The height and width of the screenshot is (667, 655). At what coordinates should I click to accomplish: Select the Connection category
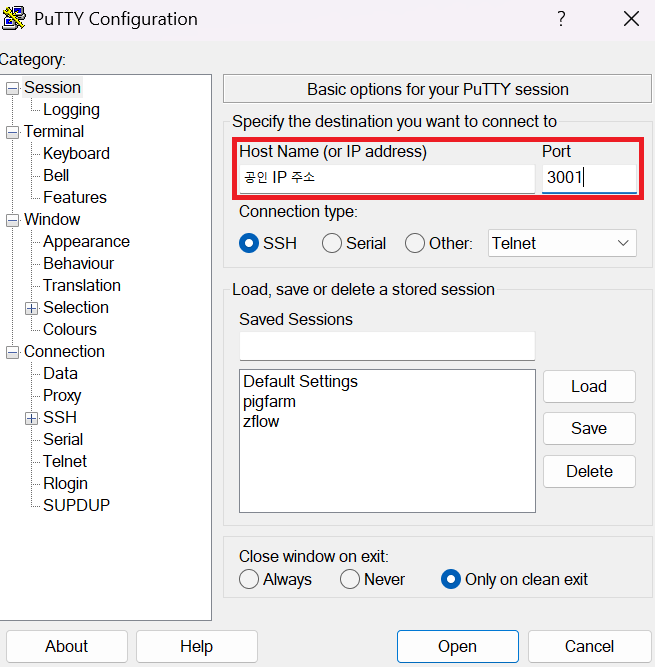click(64, 352)
